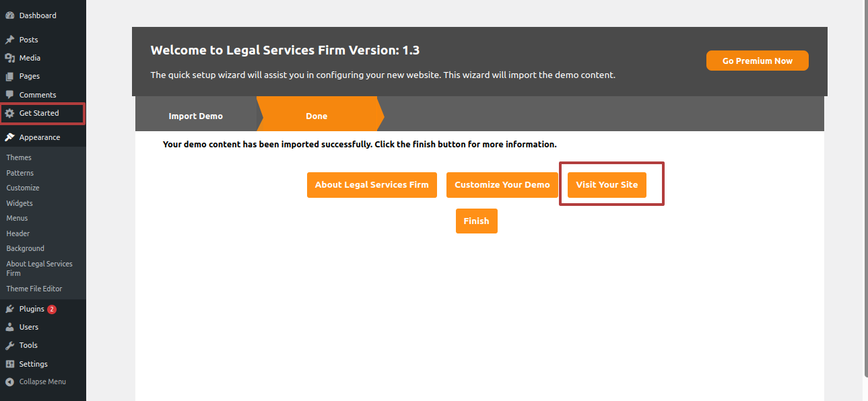Click the Plugins plug icon
This screenshot has width=868, height=401.
[9, 309]
